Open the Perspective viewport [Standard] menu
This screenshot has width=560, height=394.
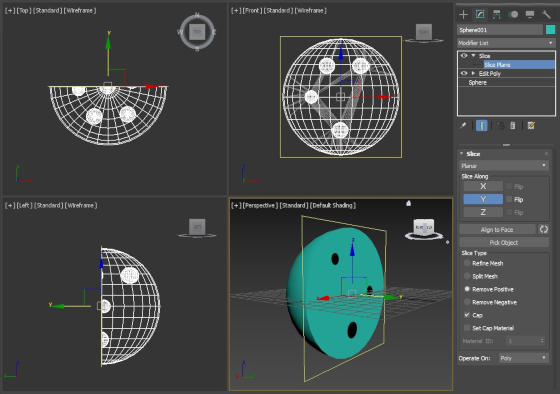[x=294, y=205]
